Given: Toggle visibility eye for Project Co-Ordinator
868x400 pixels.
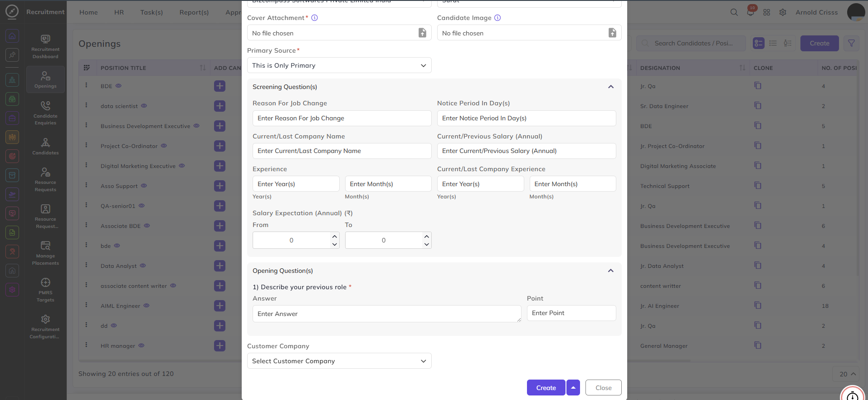Looking at the screenshot, I should (x=164, y=145).
